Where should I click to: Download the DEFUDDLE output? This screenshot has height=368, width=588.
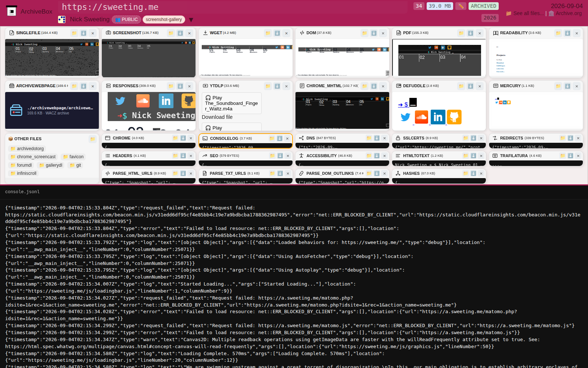(470, 86)
